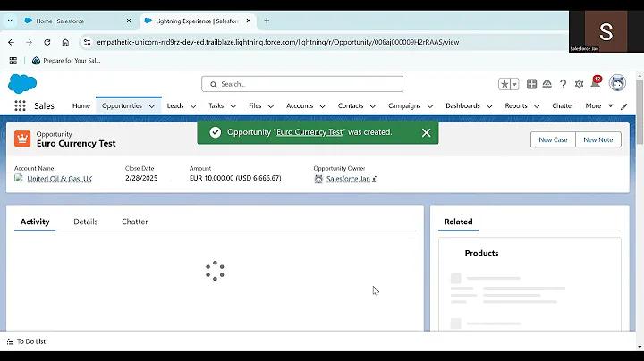Close the Lightning Experience browser tab
Viewport: 644px width, 361px height.
click(249, 21)
